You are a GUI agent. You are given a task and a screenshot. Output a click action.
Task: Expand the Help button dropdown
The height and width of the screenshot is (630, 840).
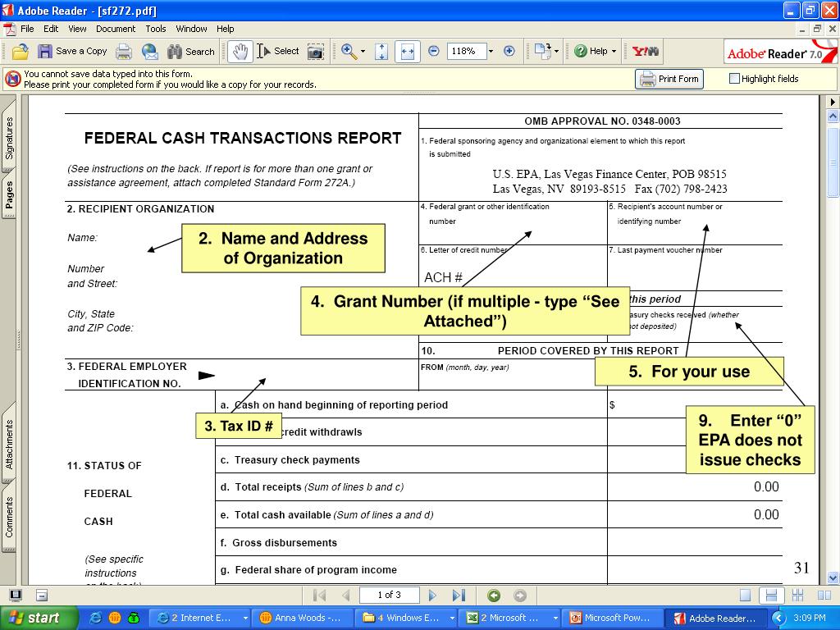(x=614, y=52)
